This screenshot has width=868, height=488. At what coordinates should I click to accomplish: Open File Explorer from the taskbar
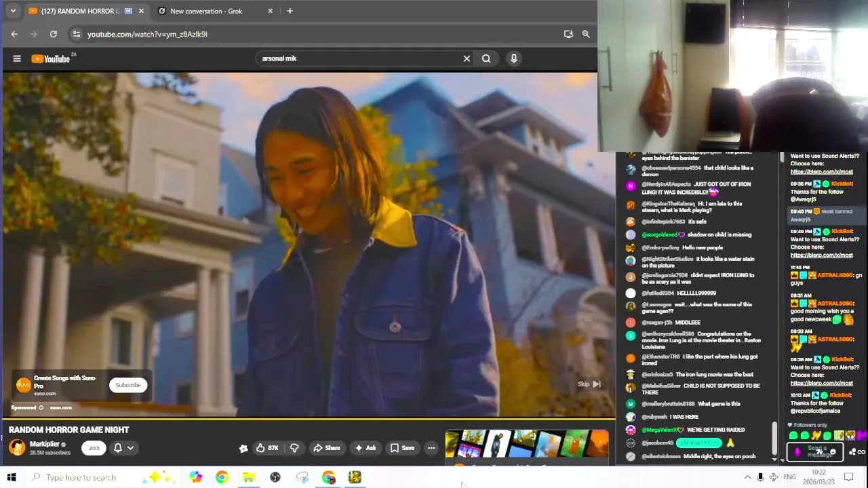(x=248, y=477)
